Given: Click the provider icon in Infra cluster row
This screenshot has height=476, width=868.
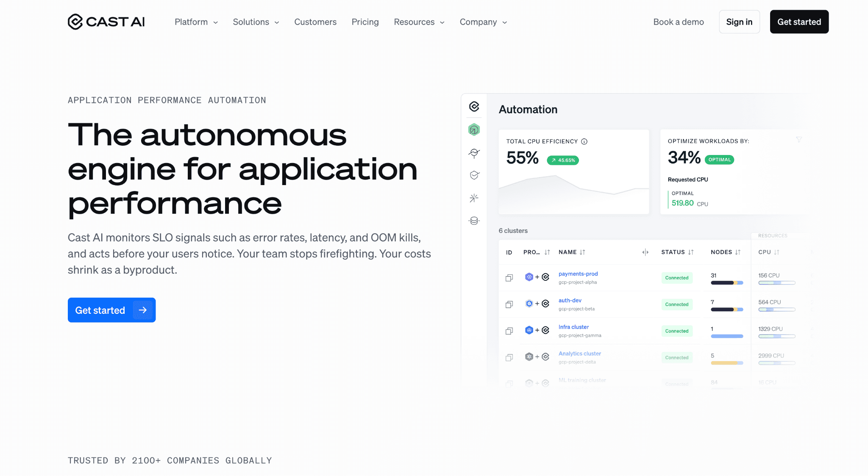Looking at the screenshot, I should 529,330.
